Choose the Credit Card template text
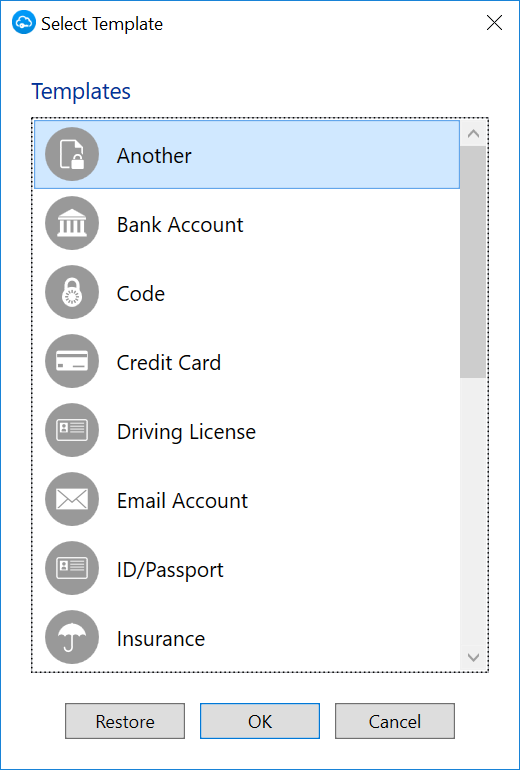 [168, 363]
